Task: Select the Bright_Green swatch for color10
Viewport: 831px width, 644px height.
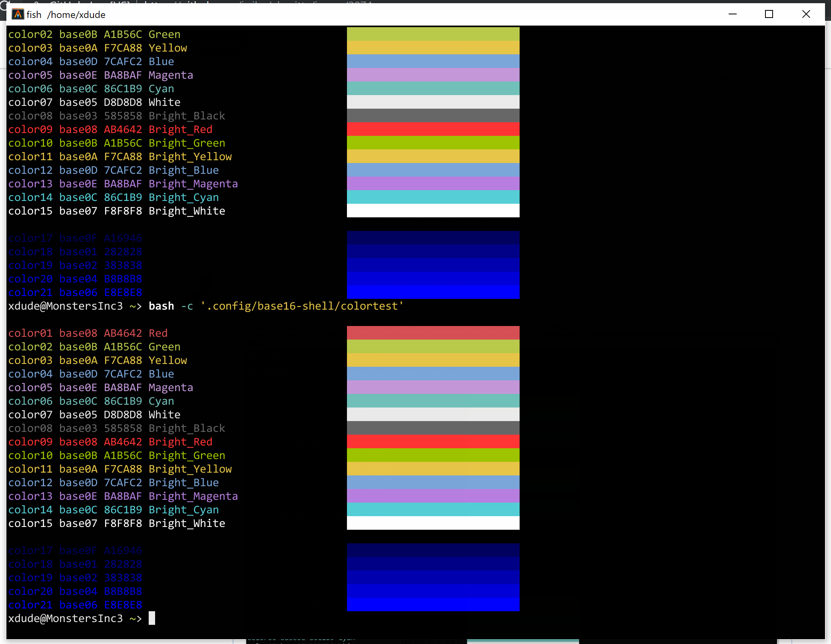Action: (433, 455)
